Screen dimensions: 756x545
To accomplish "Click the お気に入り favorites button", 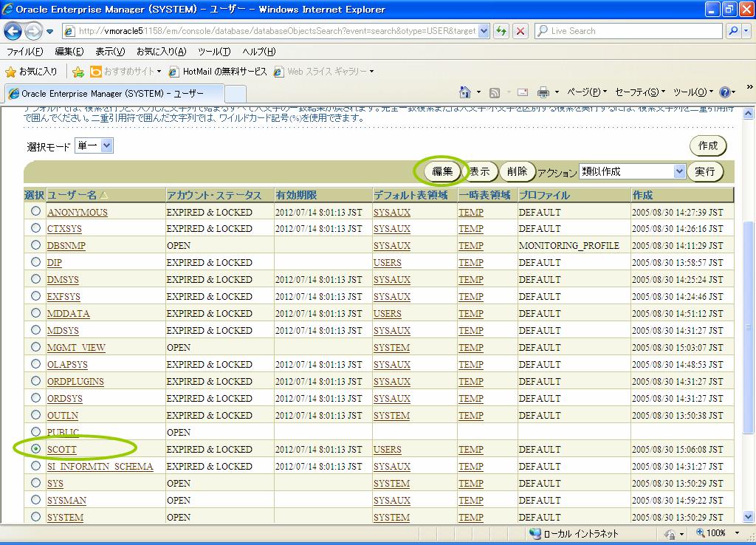I will (31, 72).
